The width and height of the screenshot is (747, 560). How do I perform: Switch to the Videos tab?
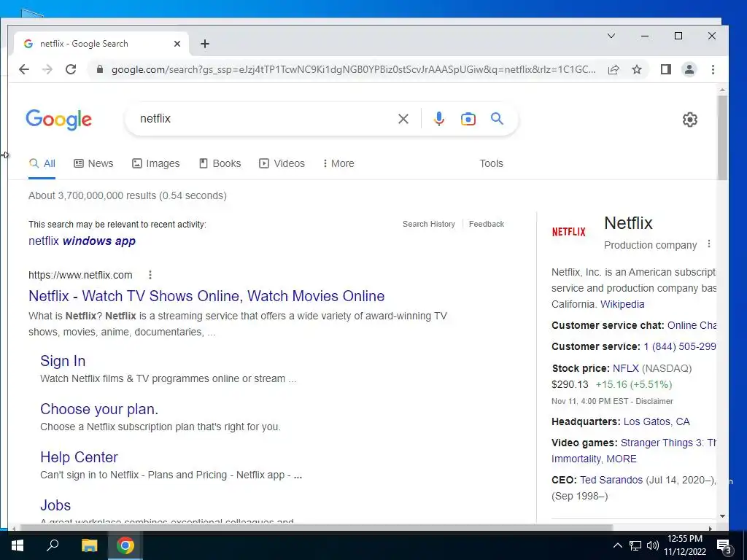coord(282,163)
